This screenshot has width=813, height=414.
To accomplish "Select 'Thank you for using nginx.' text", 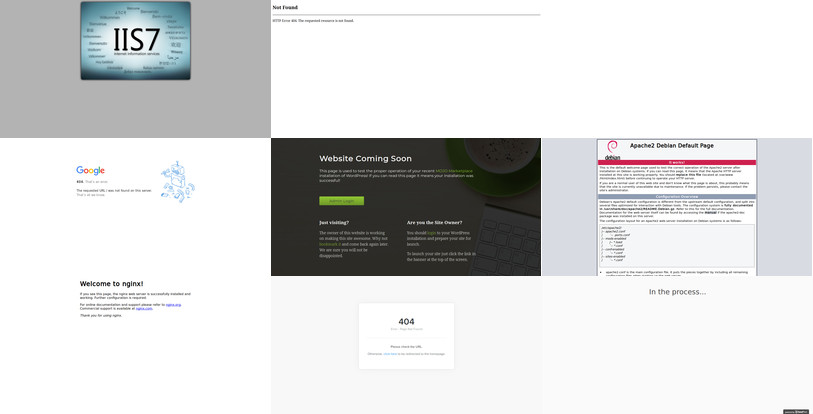I will (x=101, y=315).
